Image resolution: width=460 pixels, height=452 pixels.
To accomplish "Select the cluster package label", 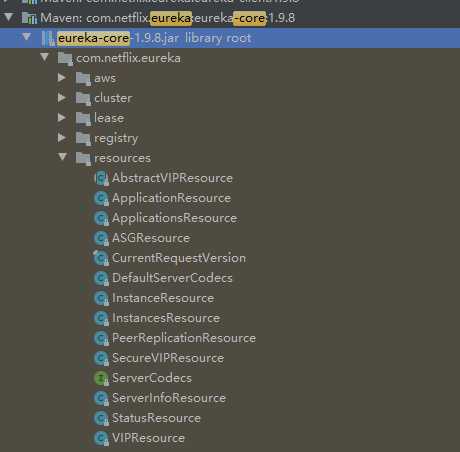I will pyautogui.click(x=113, y=98).
